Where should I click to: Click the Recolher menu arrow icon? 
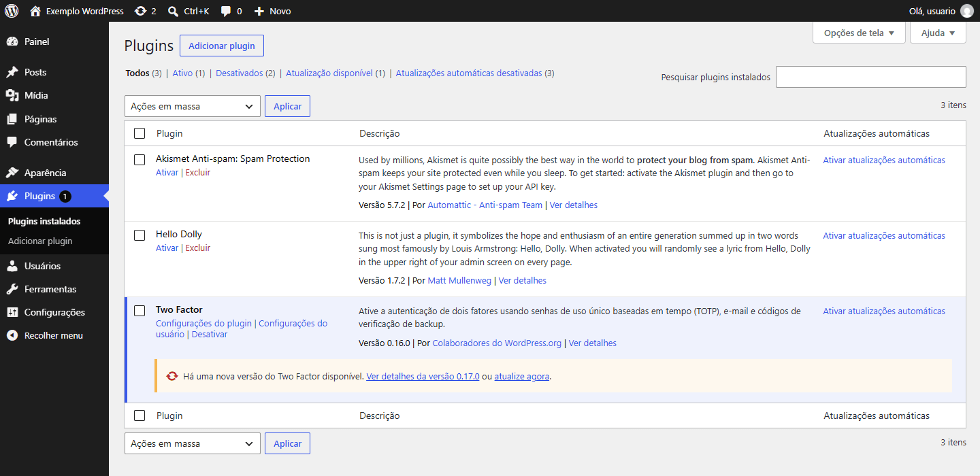(x=12, y=335)
